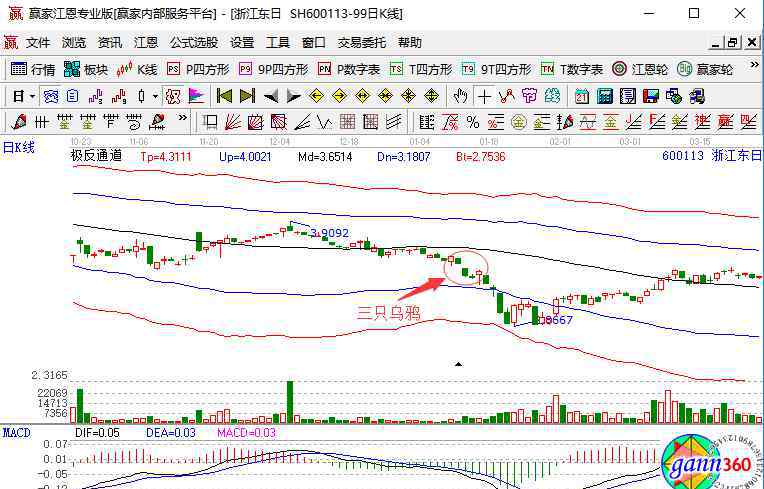
Task: Click the parallel lines channel tool
Action: [394, 122]
